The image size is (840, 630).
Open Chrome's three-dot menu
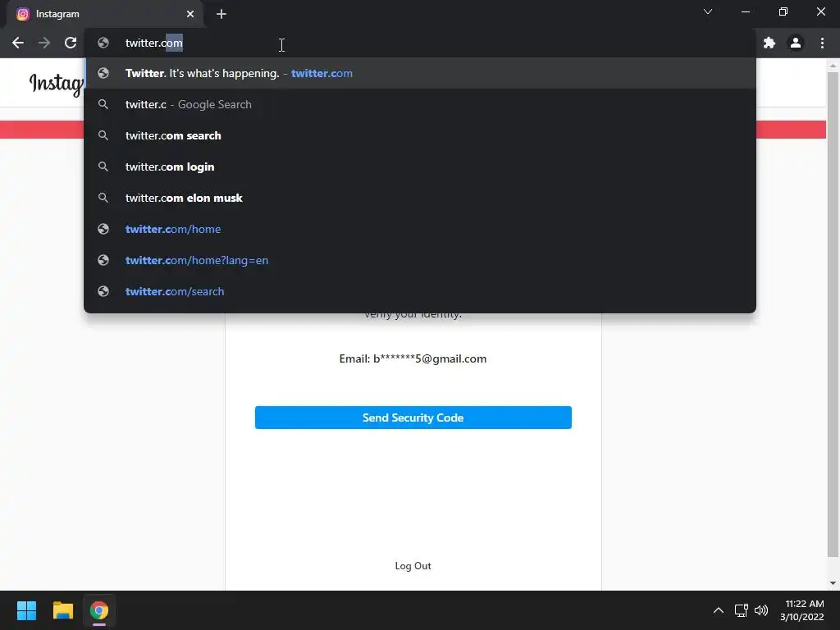click(x=822, y=43)
